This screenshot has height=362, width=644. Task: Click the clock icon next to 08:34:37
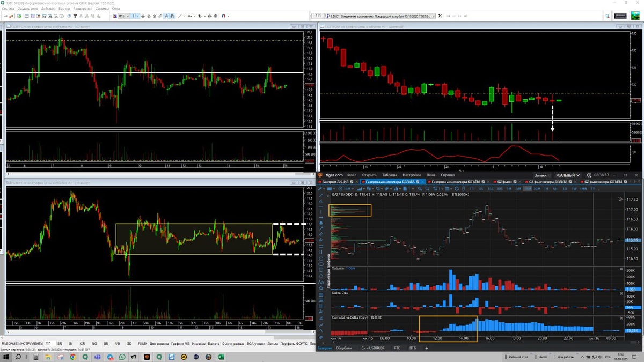[589, 175]
